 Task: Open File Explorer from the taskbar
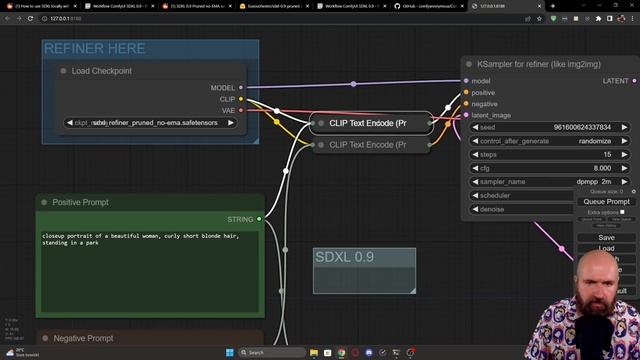314,352
